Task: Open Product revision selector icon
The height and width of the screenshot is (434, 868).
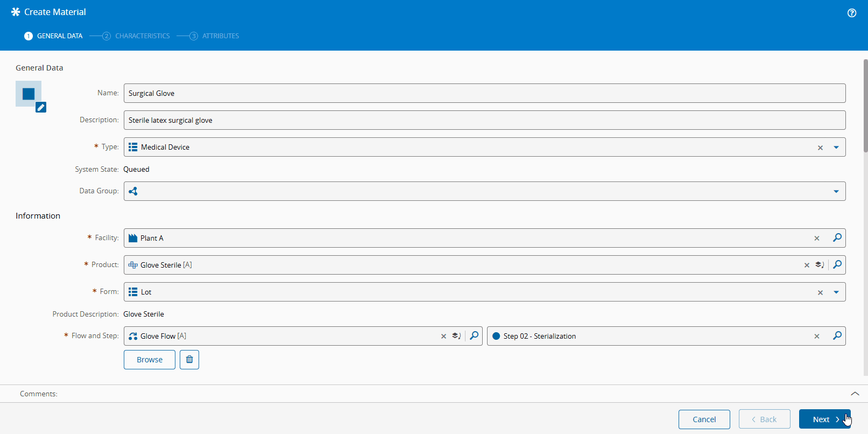Action: pyautogui.click(x=820, y=265)
